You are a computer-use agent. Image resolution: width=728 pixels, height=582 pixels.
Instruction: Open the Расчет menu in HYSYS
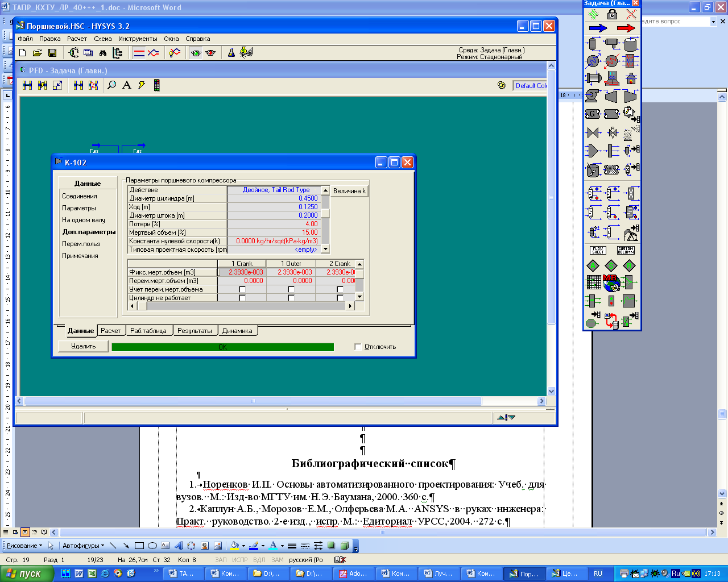click(x=77, y=39)
